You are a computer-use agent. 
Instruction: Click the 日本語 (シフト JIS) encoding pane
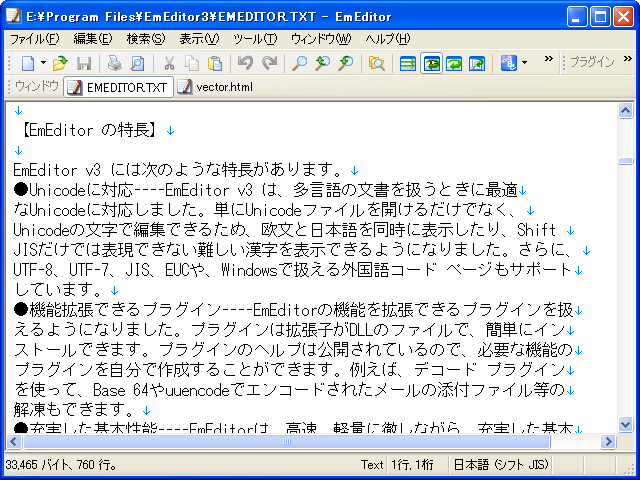tap(501, 464)
